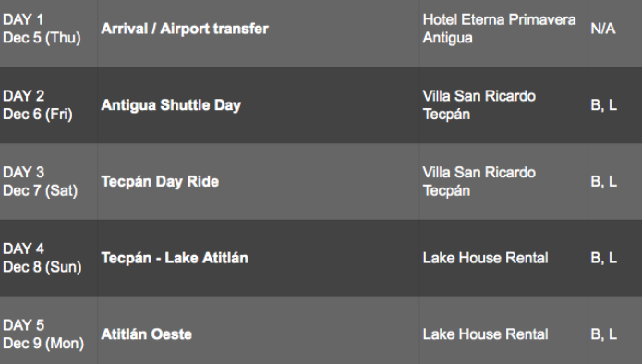Select the Atitlán Oeste ride title
Image resolution: width=642 pixels, height=364 pixels.
(x=146, y=334)
